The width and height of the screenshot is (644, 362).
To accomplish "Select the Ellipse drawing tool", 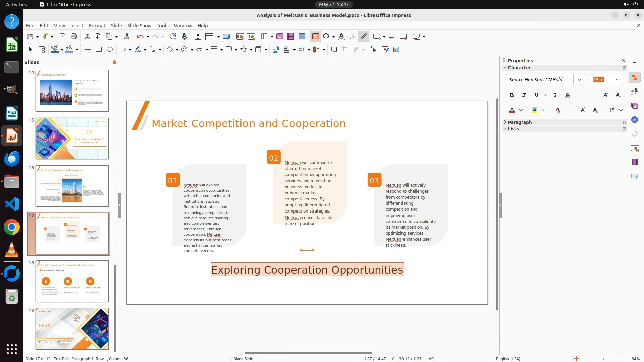I will (x=110, y=50).
